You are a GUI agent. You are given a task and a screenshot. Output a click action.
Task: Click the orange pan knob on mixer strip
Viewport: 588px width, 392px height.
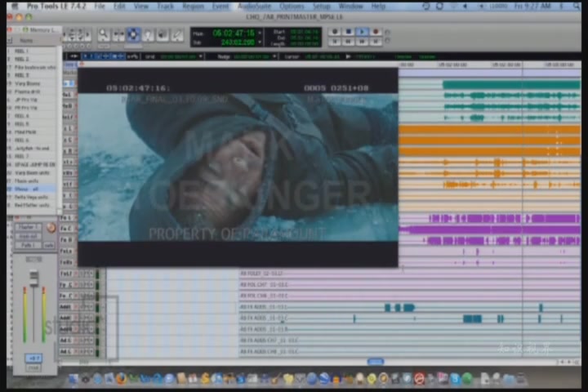(51, 227)
